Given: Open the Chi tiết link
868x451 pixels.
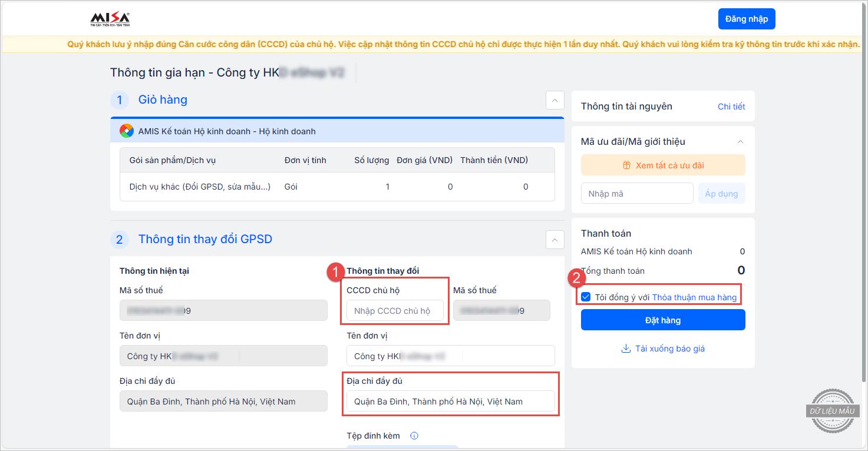Looking at the screenshot, I should tap(731, 107).
